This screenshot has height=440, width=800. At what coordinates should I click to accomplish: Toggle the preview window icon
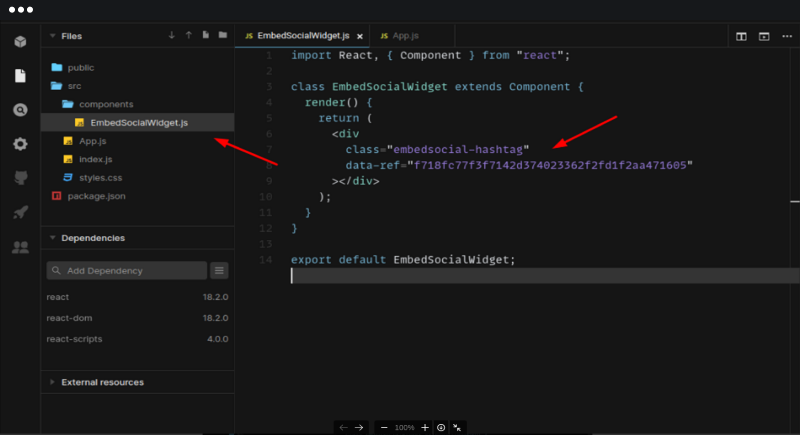(x=764, y=36)
